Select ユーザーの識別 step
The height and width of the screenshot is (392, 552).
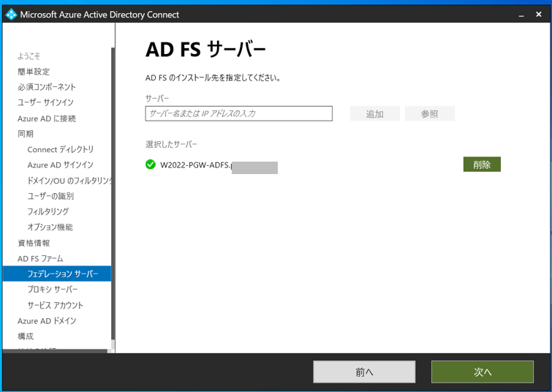(50, 196)
